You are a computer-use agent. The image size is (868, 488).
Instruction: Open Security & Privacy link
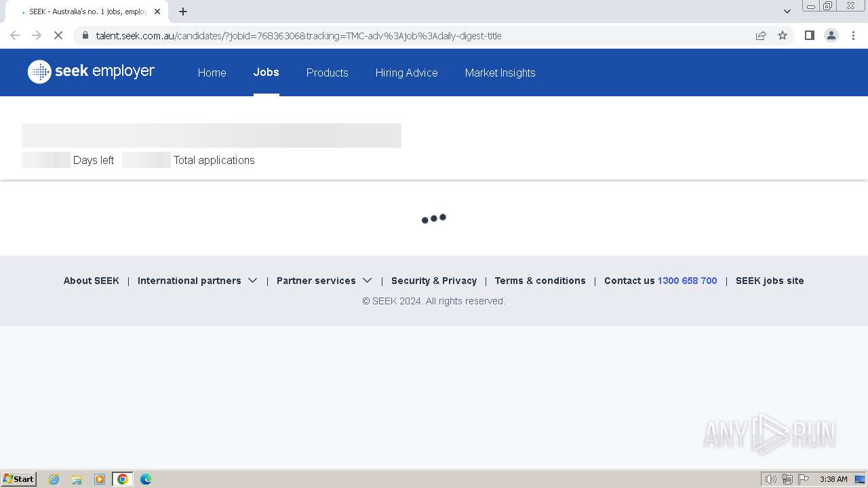(x=434, y=281)
